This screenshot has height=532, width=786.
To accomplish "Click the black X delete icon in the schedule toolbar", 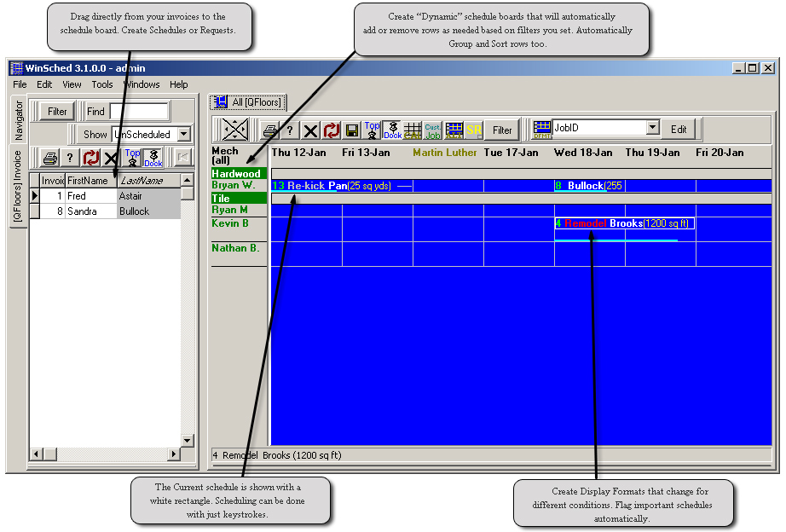I will pyautogui.click(x=310, y=130).
